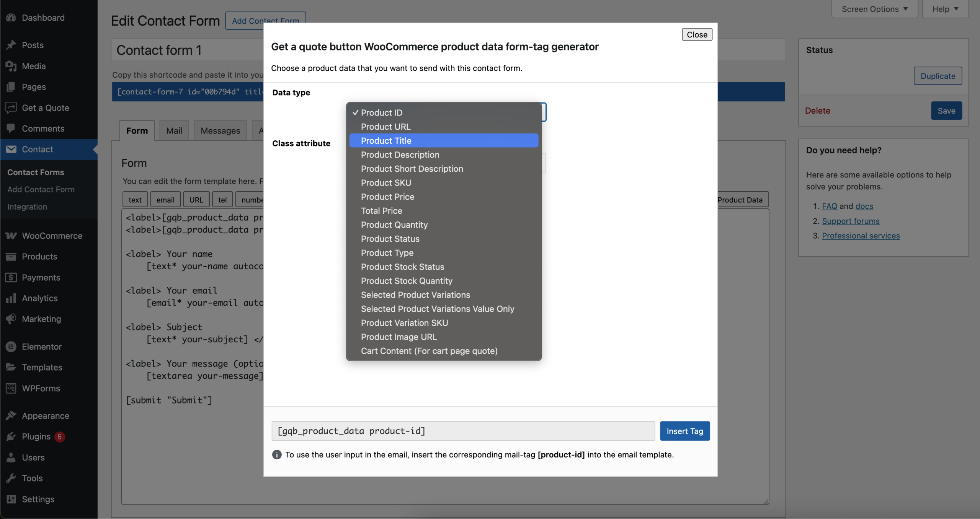980x519 pixels.
Task: Select Product Title from dropdown list
Action: point(386,140)
